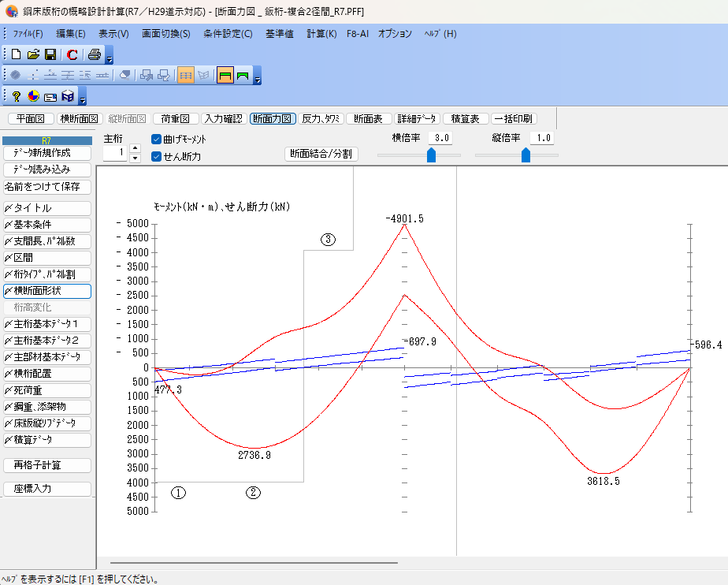The width and height of the screenshot is (728, 585).
Task: Click the grayed-out icon right of the stop circle
Action: pyautogui.click(x=33, y=75)
